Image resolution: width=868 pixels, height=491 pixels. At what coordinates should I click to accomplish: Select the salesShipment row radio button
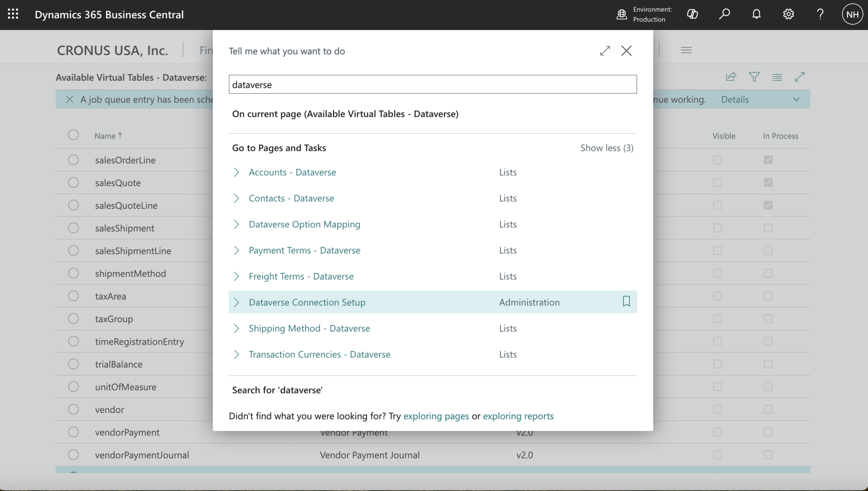[x=74, y=228]
